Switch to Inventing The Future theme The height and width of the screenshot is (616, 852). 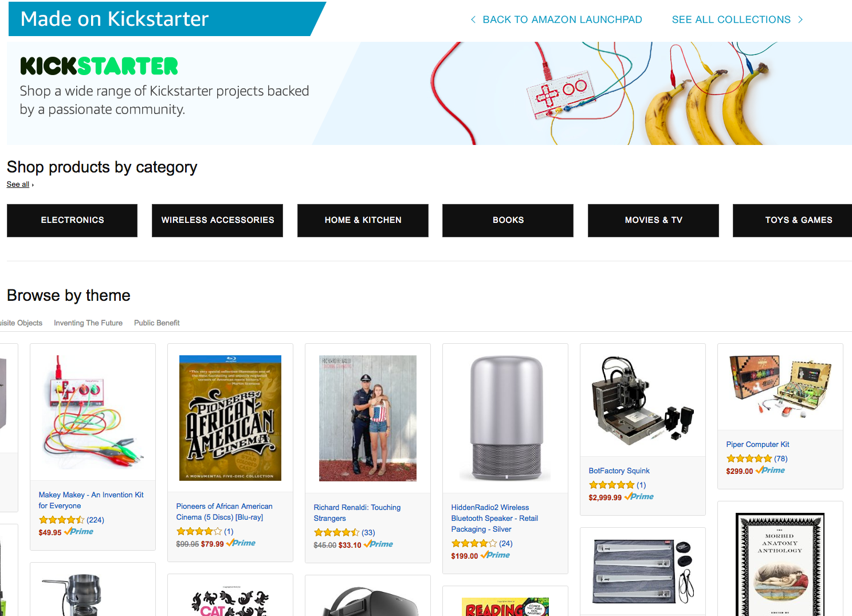pyautogui.click(x=88, y=323)
